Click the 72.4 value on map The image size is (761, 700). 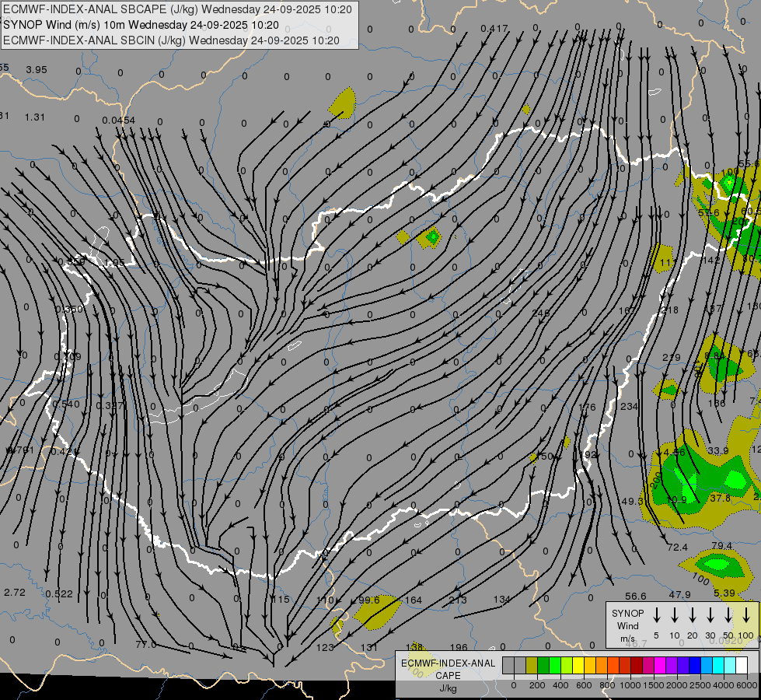click(x=678, y=548)
